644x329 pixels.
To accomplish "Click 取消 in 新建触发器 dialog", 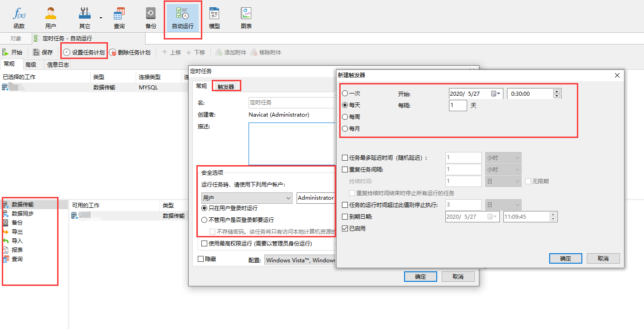I will coord(603,258).
